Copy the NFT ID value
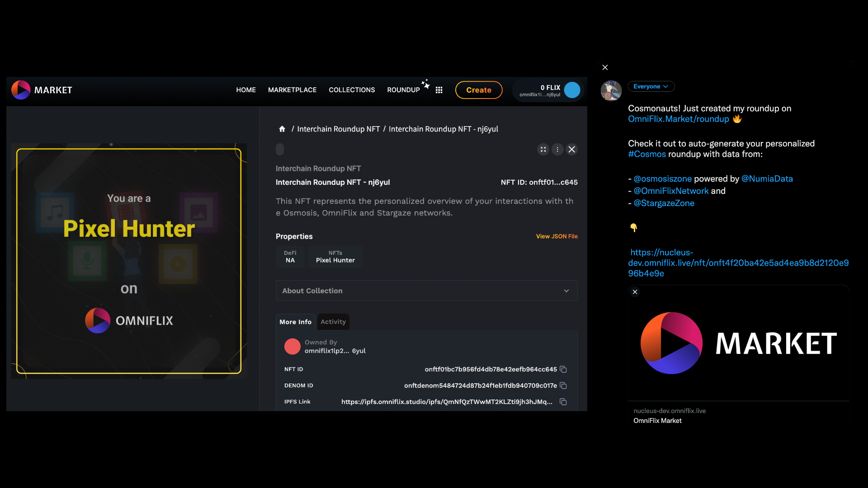 click(x=563, y=370)
